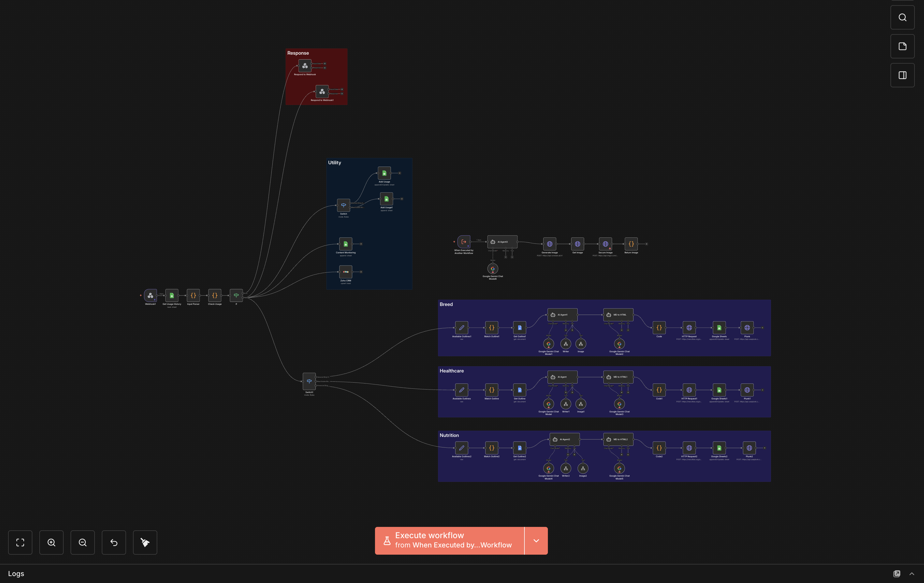Click the Execute workflow button

[x=449, y=540]
